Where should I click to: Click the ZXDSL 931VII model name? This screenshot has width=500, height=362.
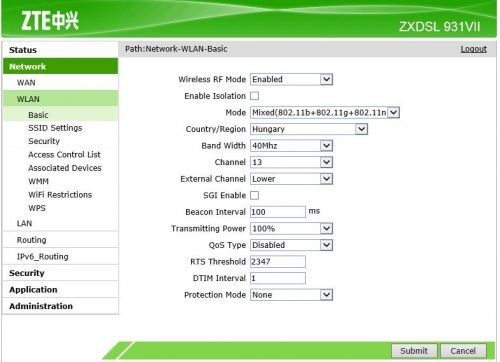pyautogui.click(x=440, y=27)
